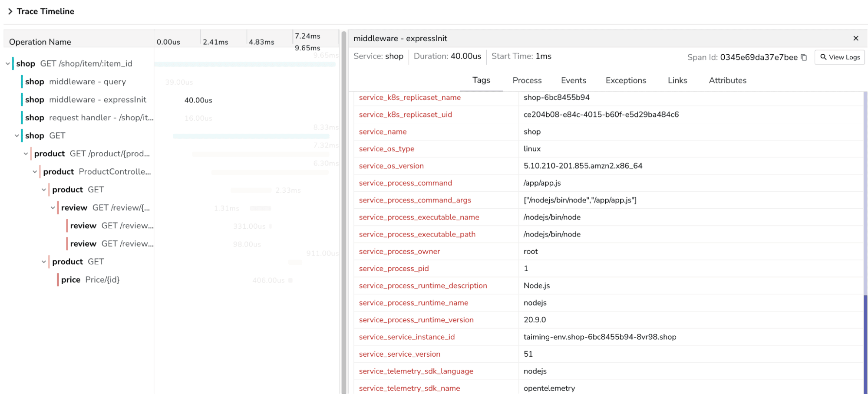The width and height of the screenshot is (868, 394).
Task: Copy the Span Id to clipboard
Action: pos(804,57)
